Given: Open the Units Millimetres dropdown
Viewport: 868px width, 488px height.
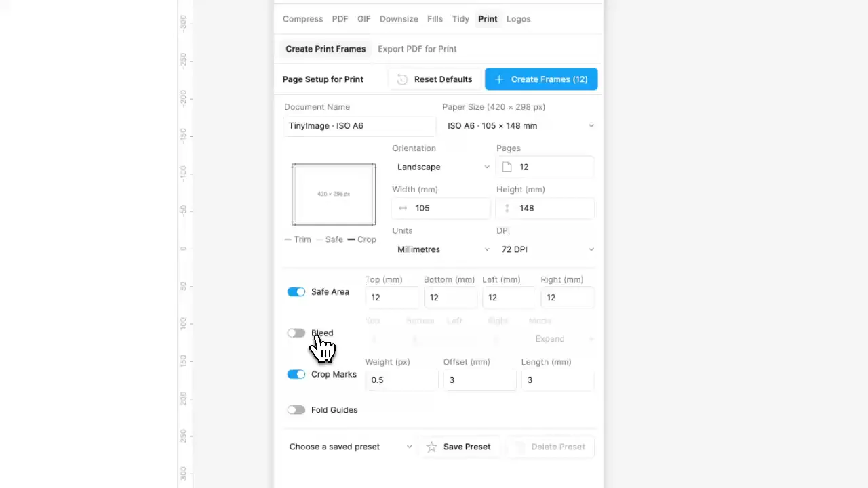Looking at the screenshot, I should (442, 249).
